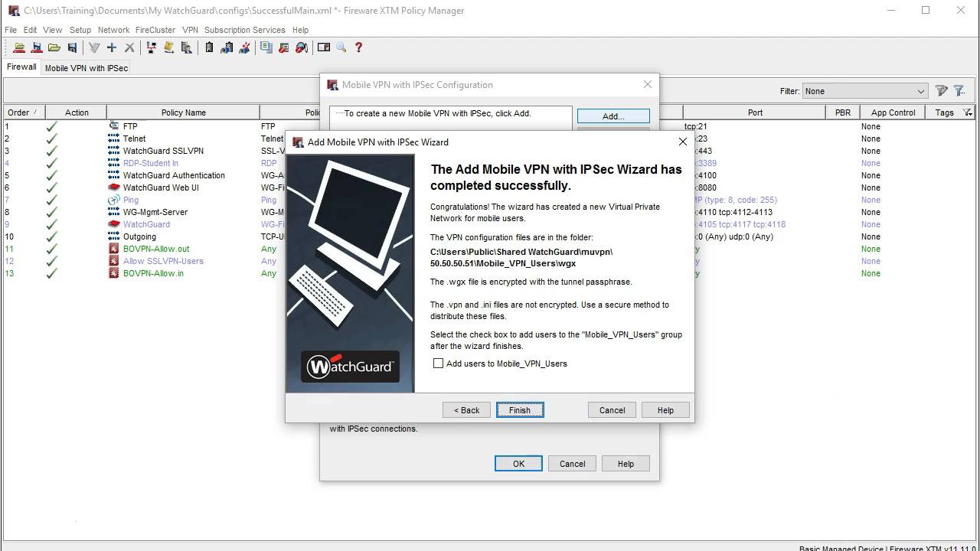The width and height of the screenshot is (980, 551).
Task: Open the VPN menu
Action: coord(190,30)
